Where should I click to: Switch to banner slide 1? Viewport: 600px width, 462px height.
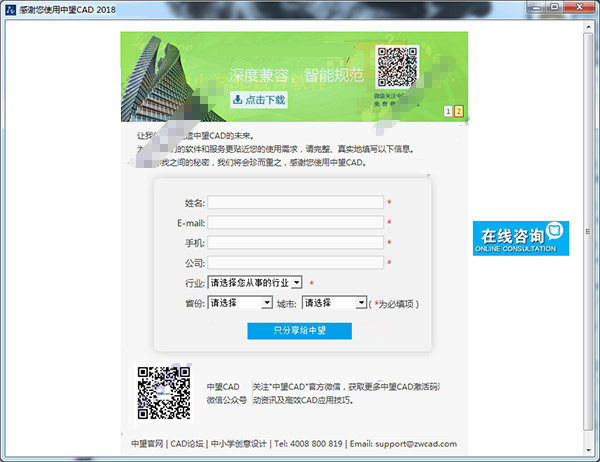click(x=448, y=111)
